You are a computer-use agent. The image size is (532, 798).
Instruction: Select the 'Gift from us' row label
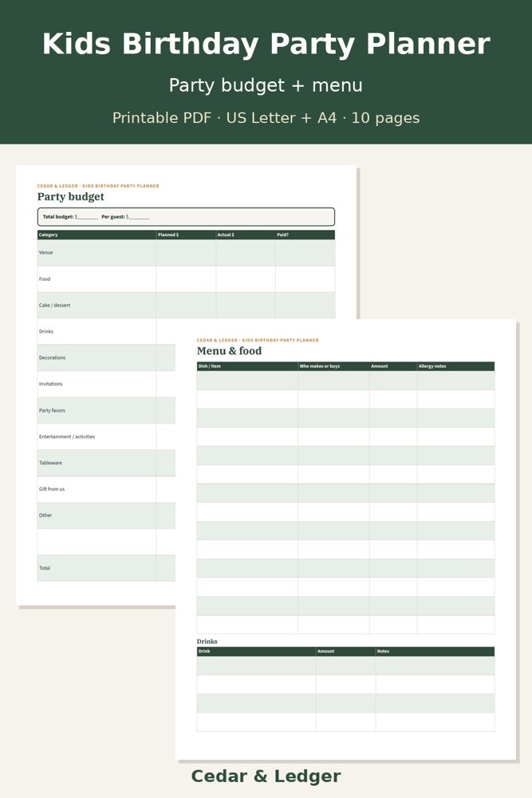coord(52,489)
